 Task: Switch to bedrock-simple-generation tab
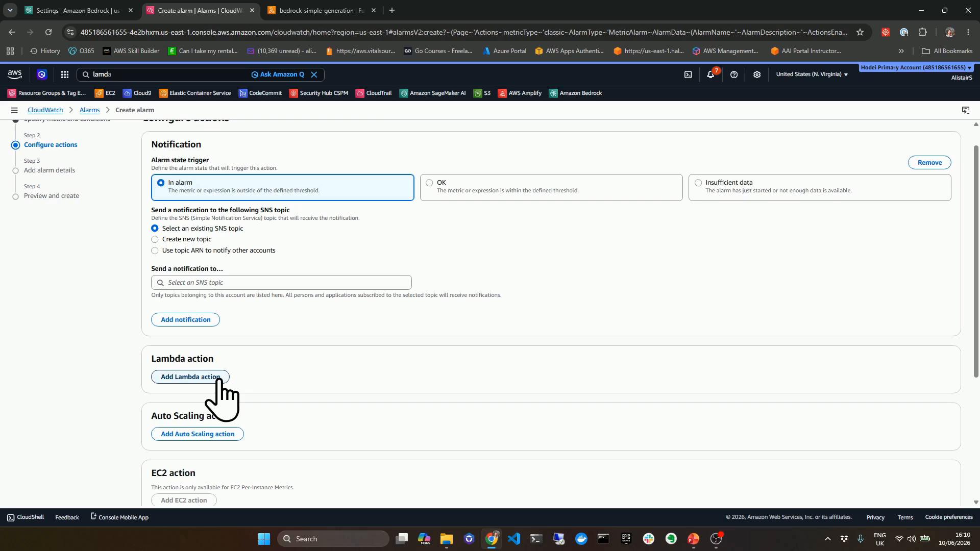322,10
